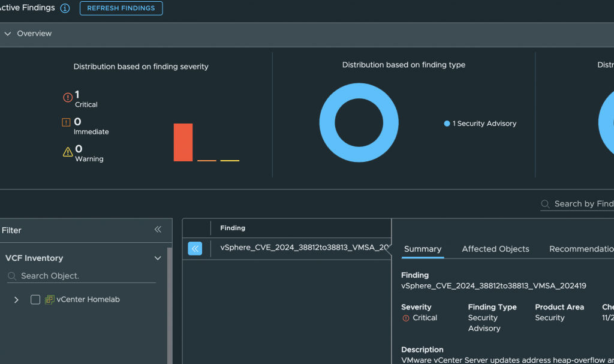
Task: Click the 'Distribution based on finding severity' title
Action: (141, 67)
